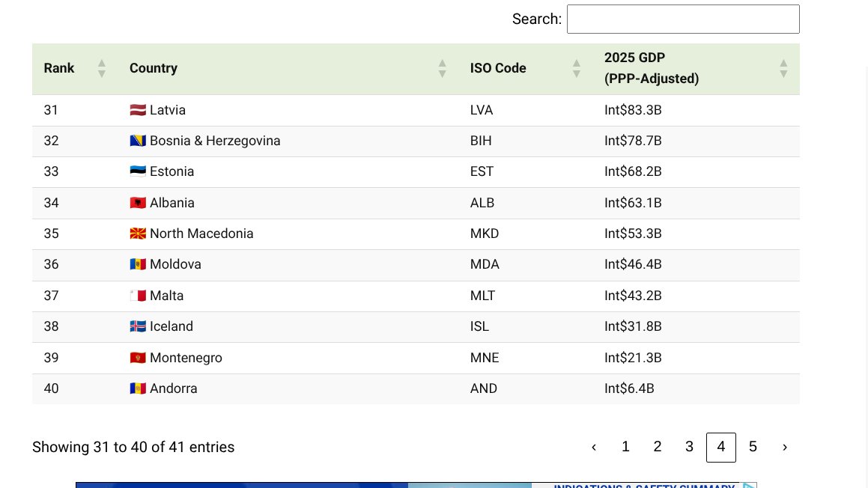
Task: Click GDP value Int$46.4B
Action: [x=633, y=264]
